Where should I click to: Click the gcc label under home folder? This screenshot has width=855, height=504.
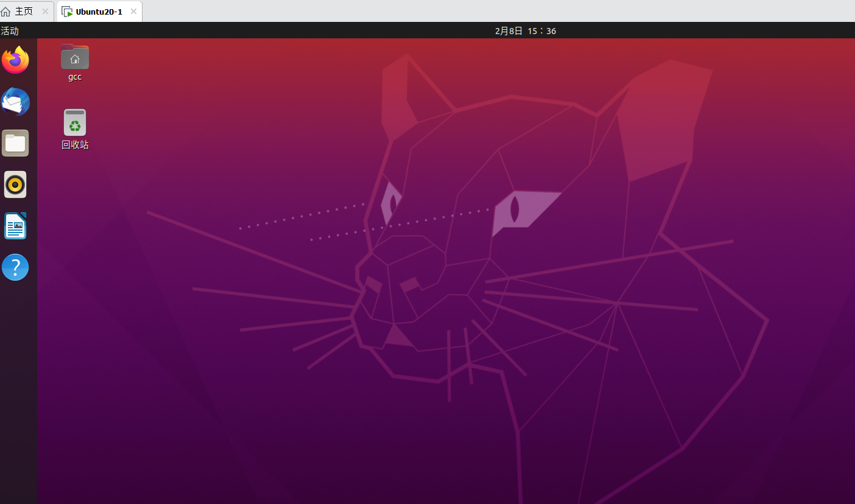pyautogui.click(x=75, y=77)
